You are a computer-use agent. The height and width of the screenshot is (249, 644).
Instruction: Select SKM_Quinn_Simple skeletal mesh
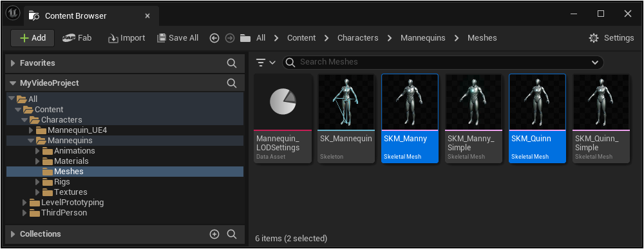tap(601, 119)
